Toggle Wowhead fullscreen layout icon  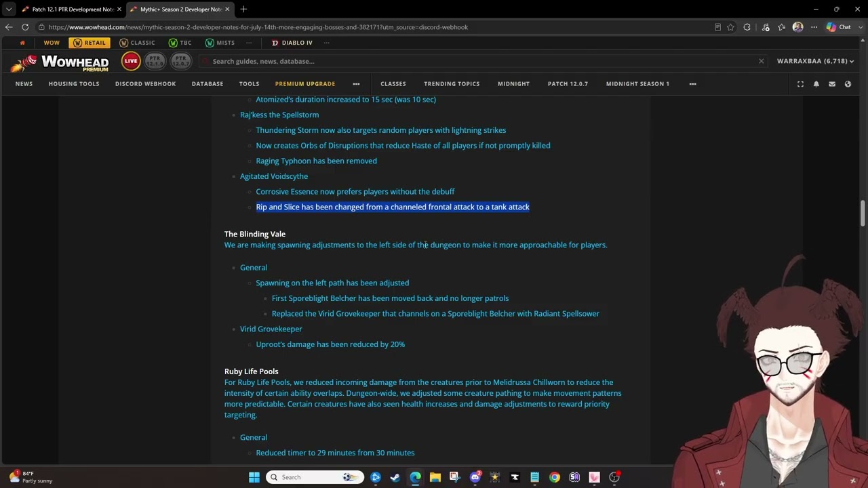[x=800, y=84]
